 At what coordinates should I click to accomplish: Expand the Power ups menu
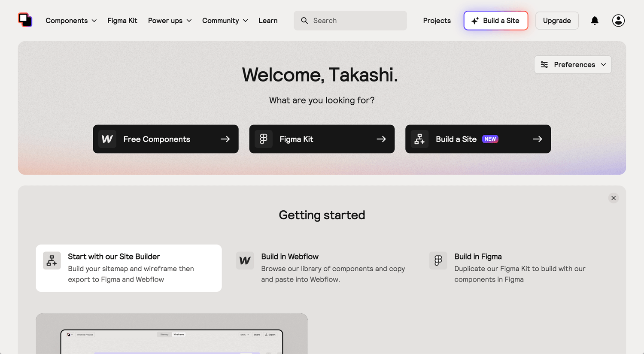coord(170,21)
